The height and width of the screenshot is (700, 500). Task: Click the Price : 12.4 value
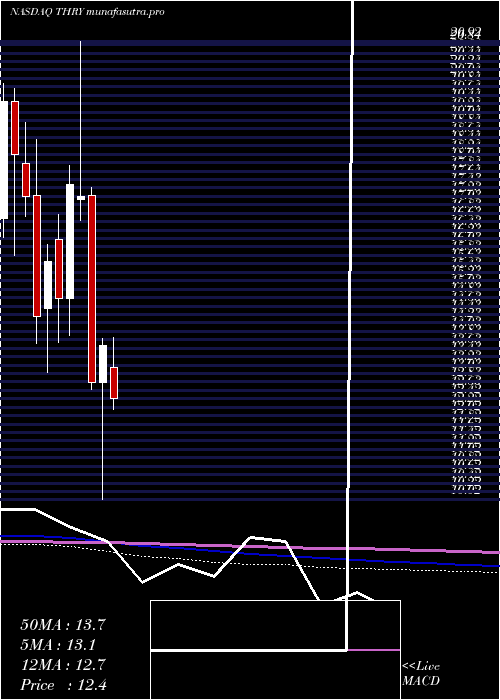pyautogui.click(x=63, y=685)
